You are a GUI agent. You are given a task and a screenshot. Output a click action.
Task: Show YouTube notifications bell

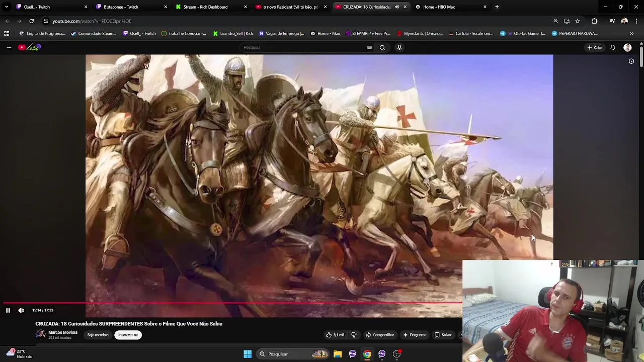tap(613, 48)
